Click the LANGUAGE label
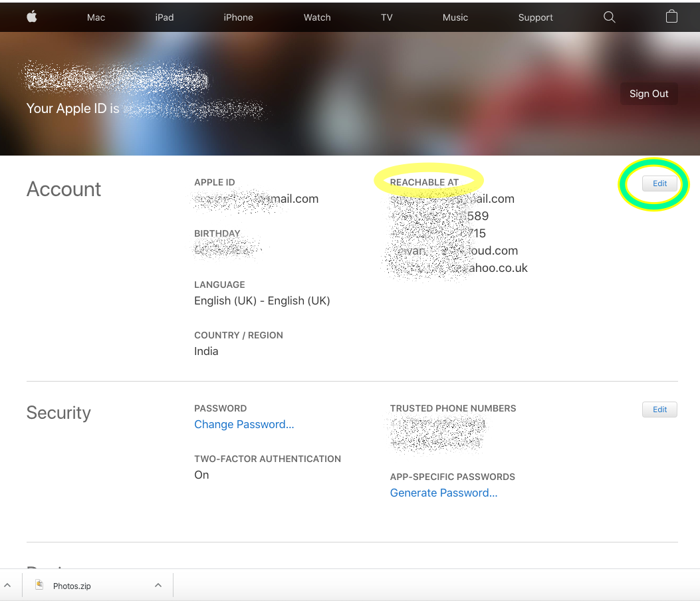 (x=219, y=285)
